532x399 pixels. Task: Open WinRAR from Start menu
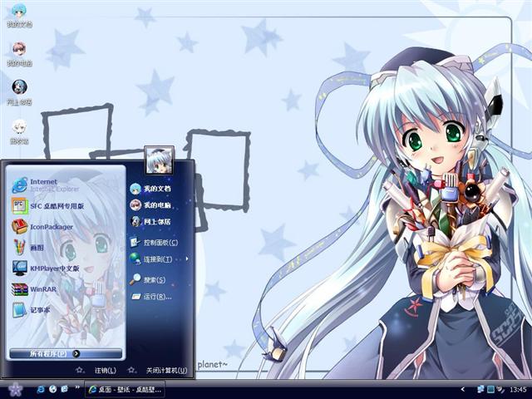tap(34, 289)
